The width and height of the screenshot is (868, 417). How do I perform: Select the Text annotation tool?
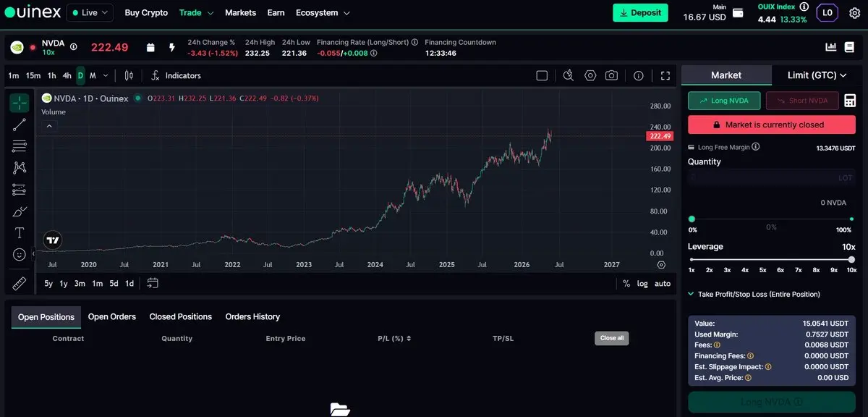point(20,233)
